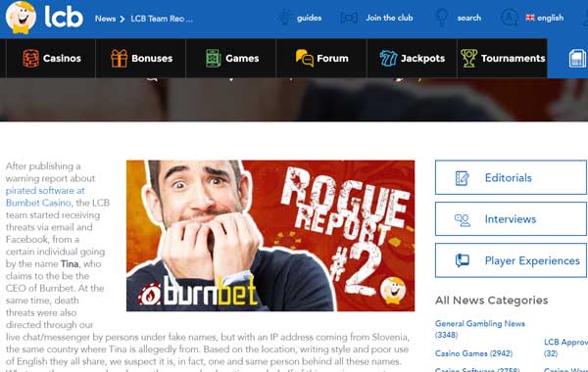Click the circular language globe icon
Screen dimensions: 588x372
point(510,18)
